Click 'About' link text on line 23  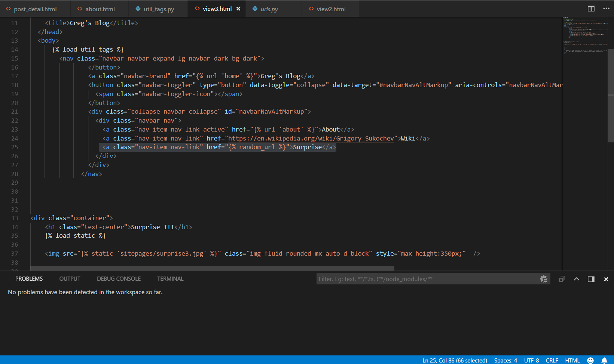click(331, 129)
